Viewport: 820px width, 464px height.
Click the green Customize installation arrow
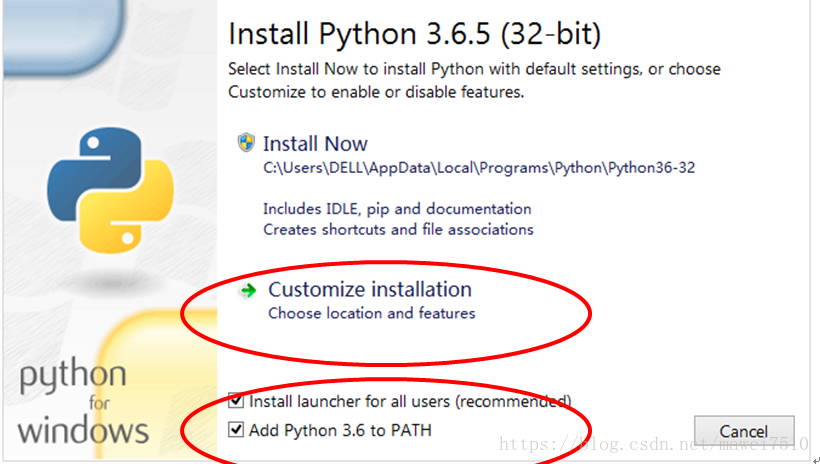pos(246,290)
